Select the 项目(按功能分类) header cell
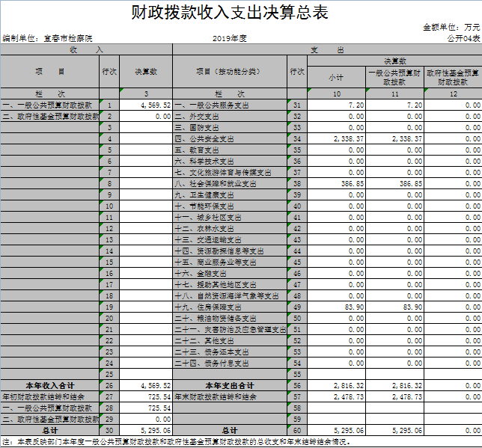Image resolution: width=482 pixels, height=448 pixels. click(x=229, y=72)
